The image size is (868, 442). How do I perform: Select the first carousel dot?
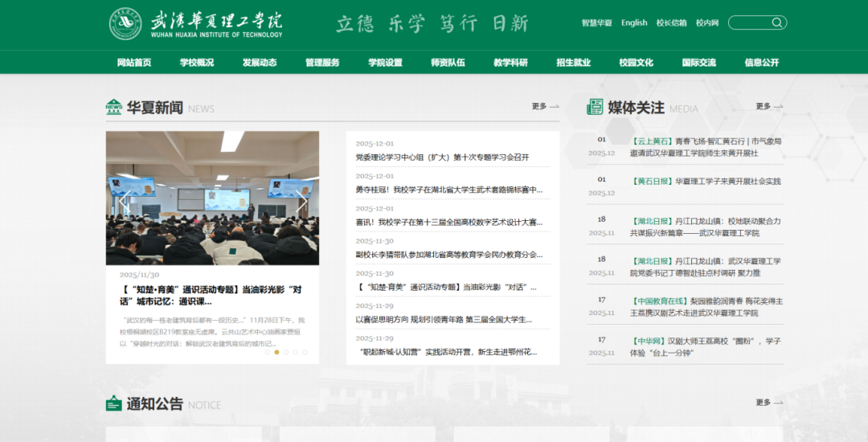coord(268,352)
